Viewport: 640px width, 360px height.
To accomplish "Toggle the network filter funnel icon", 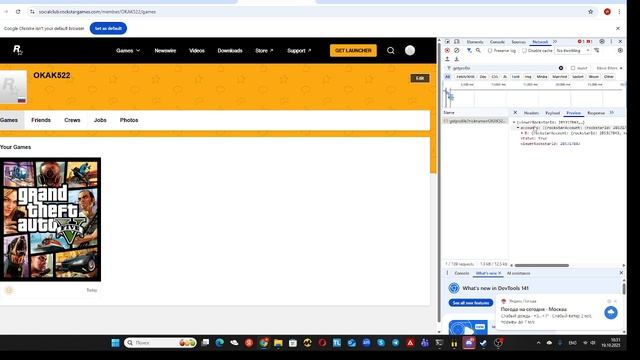I will (x=469, y=51).
